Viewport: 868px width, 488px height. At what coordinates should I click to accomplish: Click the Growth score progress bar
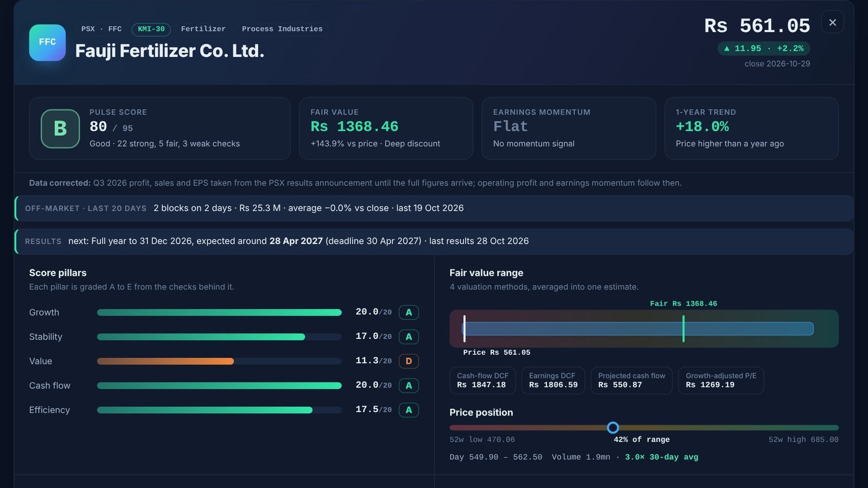tap(219, 312)
